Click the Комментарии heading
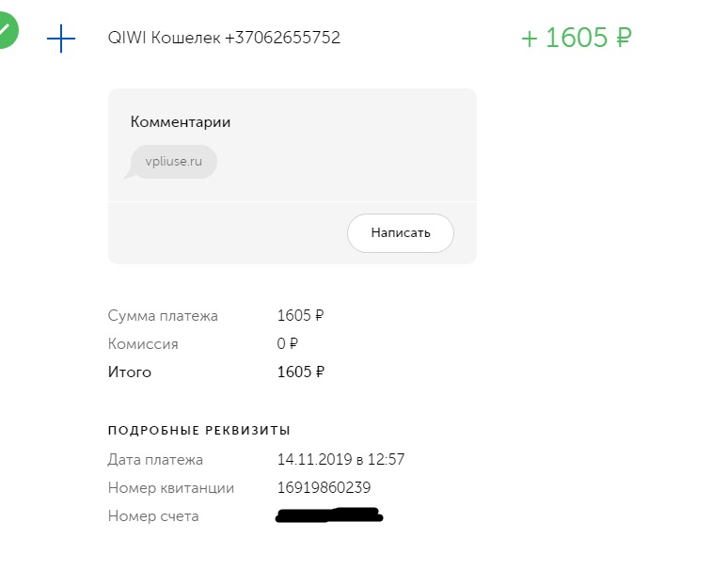Screen dimensions: 728x570 click(181, 121)
